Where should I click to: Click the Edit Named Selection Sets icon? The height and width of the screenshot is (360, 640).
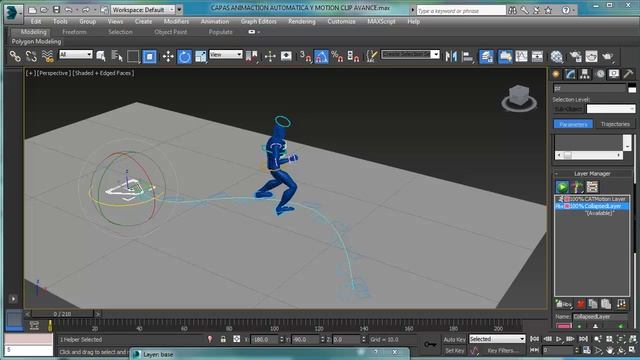371,56
